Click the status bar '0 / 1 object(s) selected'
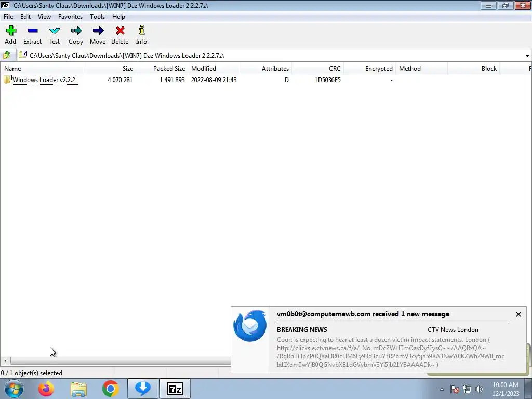 [x=32, y=373]
